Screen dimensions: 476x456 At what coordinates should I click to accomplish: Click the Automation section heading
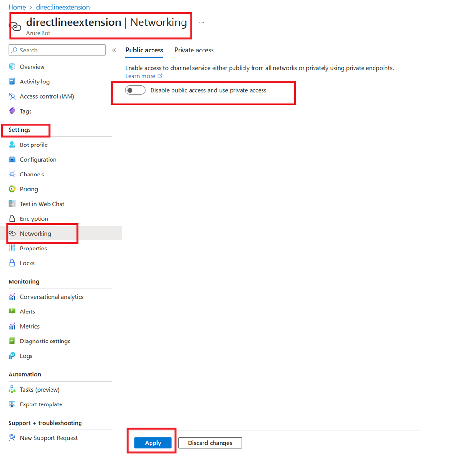[x=25, y=374]
